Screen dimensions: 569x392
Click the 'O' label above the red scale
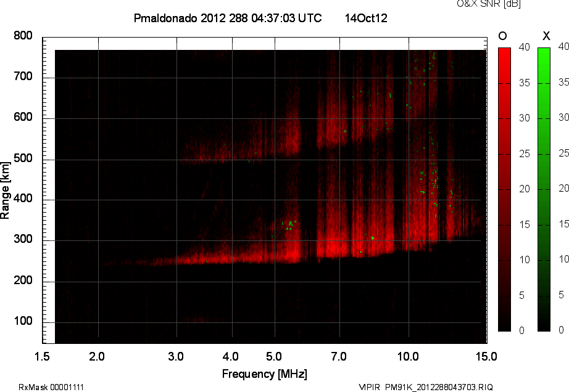502,36
